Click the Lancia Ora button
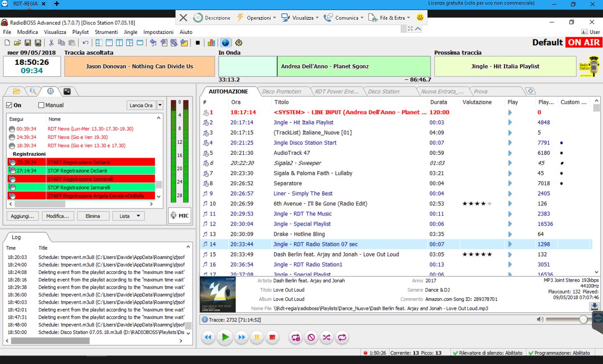Image resolution: width=603 pixels, height=364 pixels. tap(141, 105)
